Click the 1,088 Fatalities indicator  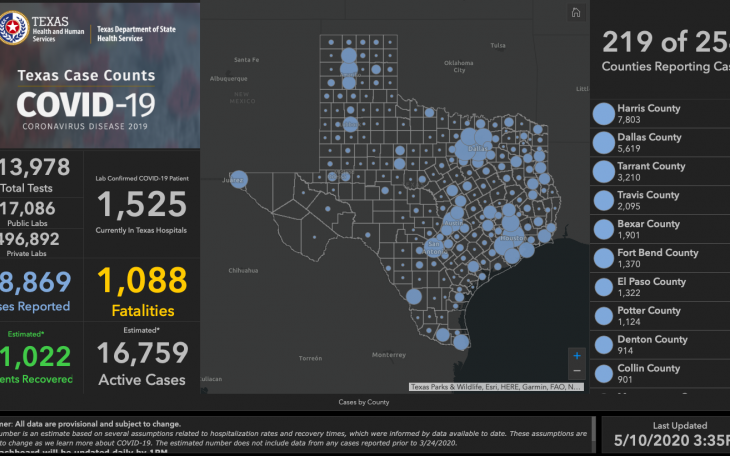pos(141,290)
